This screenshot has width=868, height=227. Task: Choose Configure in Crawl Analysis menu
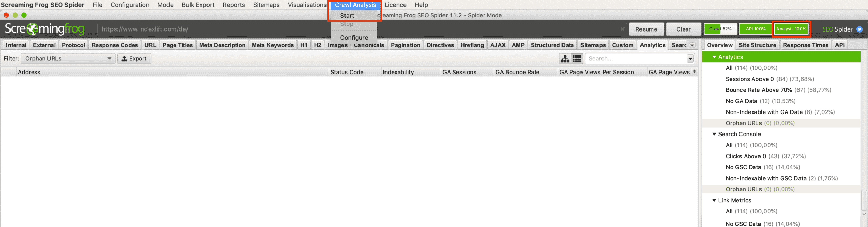(x=354, y=38)
